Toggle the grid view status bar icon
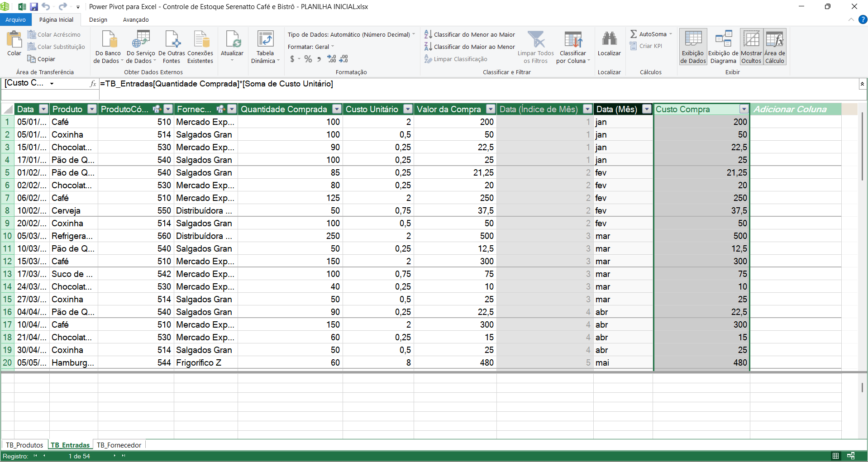This screenshot has width=868, height=462. [x=836, y=456]
